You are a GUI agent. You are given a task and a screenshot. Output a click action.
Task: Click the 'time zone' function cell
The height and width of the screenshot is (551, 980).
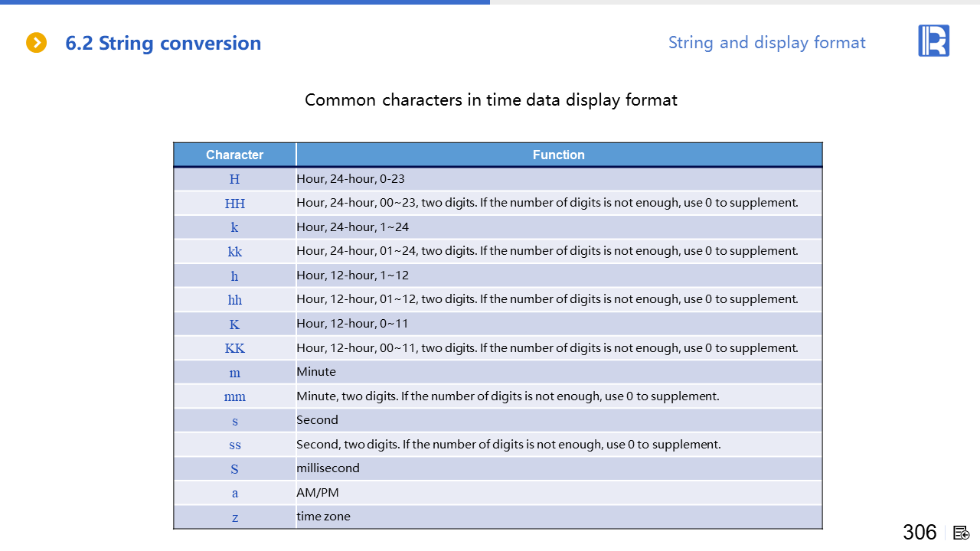click(323, 517)
